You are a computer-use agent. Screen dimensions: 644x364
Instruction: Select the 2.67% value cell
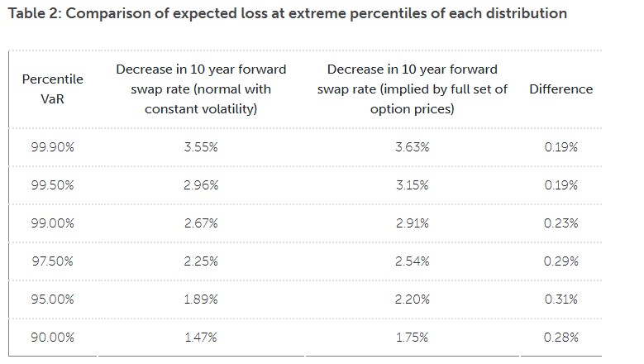coord(201,223)
